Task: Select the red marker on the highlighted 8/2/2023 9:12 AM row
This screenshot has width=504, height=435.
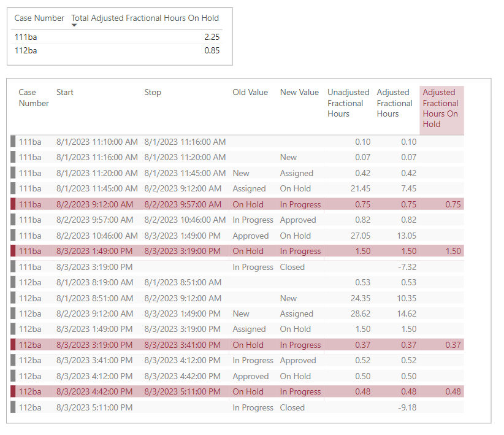Action: 14,204
